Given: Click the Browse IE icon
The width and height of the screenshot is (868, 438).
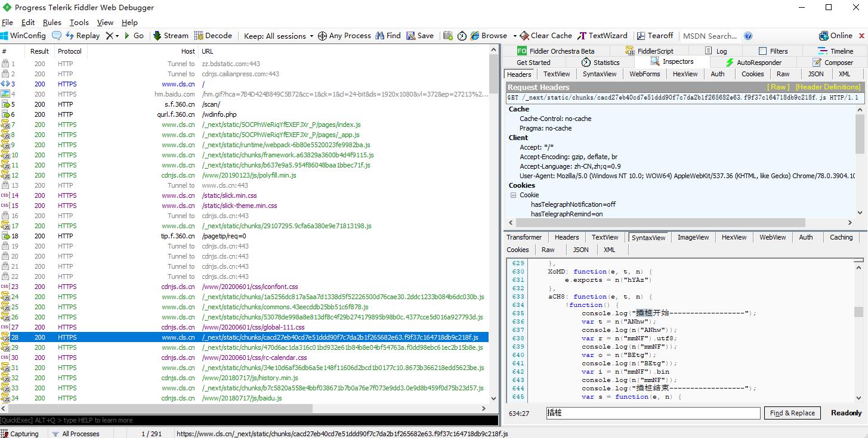Looking at the screenshot, I should [x=475, y=36].
